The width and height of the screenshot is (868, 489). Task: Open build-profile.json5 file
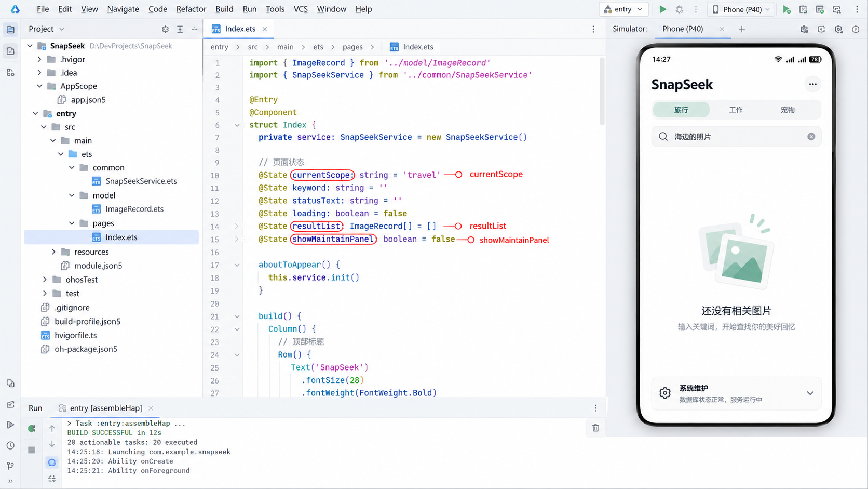coord(80,321)
